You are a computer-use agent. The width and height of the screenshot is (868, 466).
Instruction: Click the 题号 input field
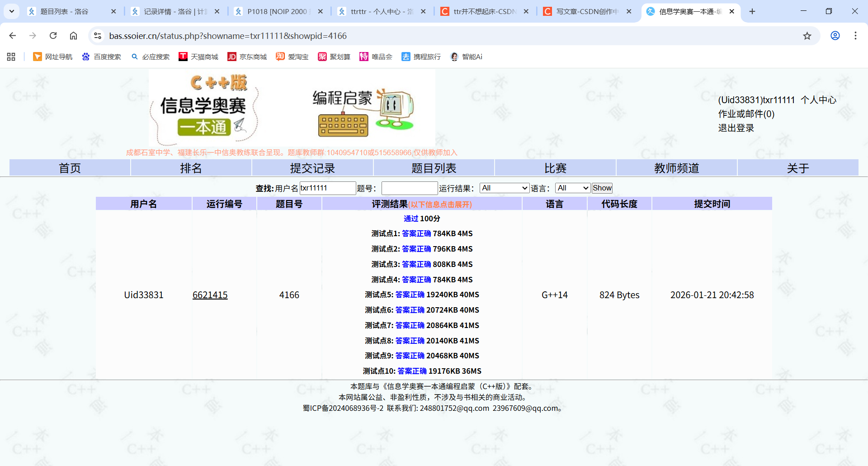tap(409, 188)
